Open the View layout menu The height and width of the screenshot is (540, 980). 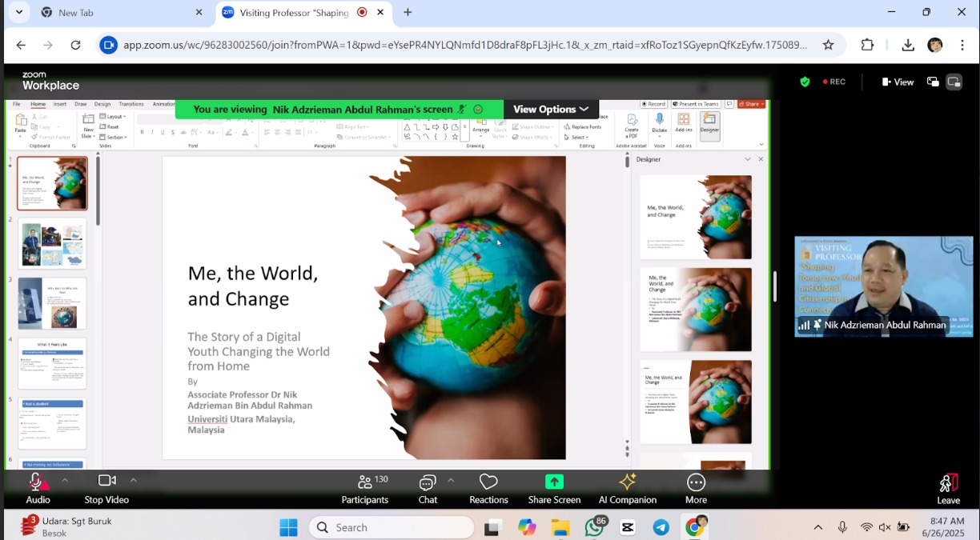click(898, 82)
